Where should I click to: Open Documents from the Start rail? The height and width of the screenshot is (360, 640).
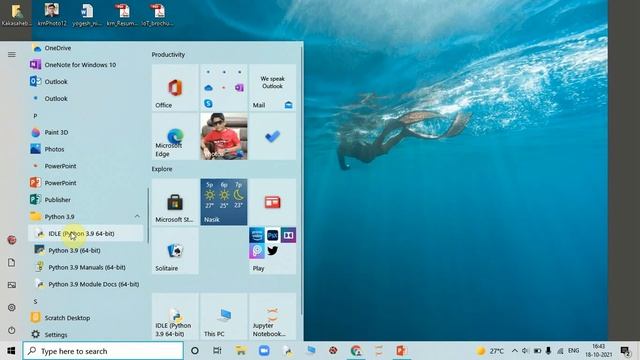[x=12, y=262]
